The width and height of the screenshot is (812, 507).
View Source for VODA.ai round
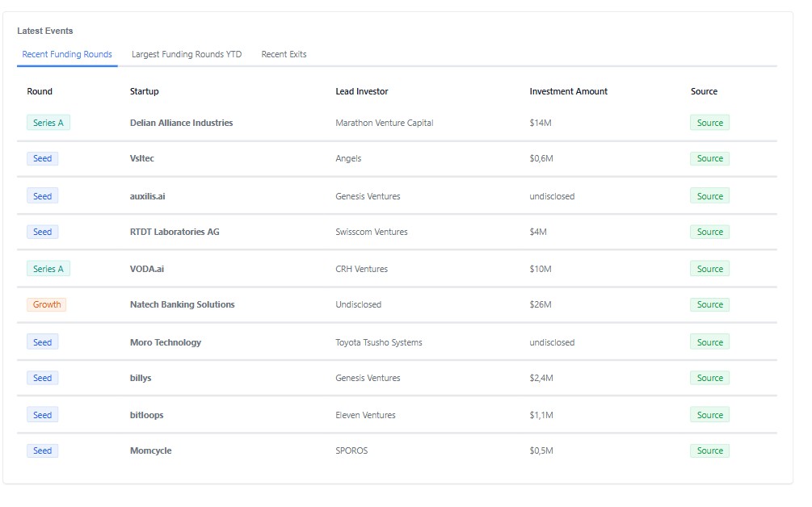[709, 269]
